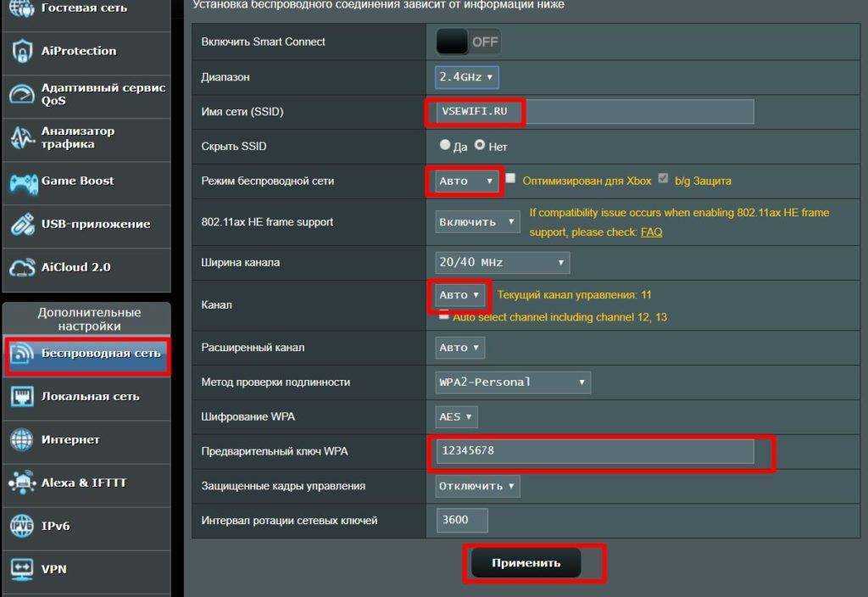Select Нет radio for Скрыть SSID
868x597 pixels.
(480, 144)
